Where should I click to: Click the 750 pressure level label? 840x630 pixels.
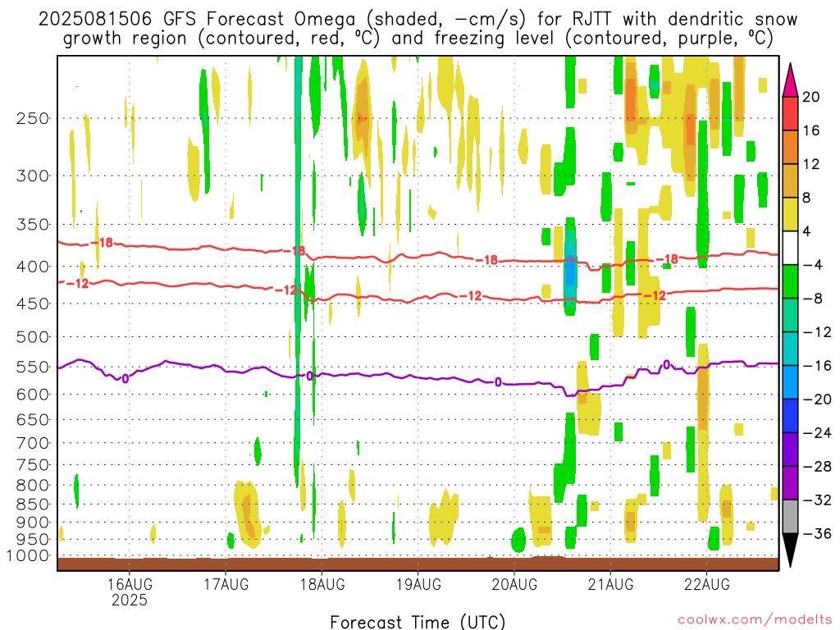[x=33, y=465]
